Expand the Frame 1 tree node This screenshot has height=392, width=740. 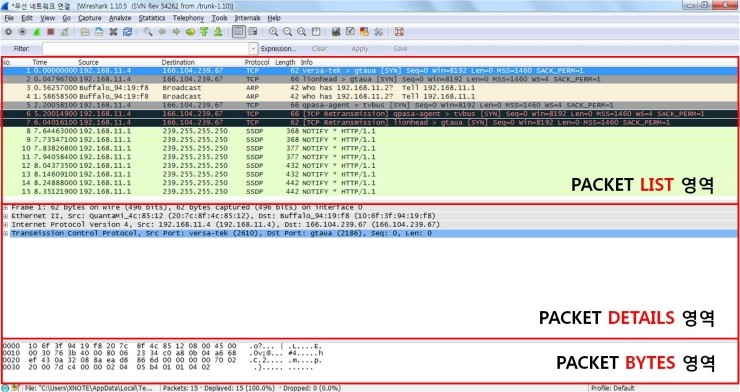[6, 208]
